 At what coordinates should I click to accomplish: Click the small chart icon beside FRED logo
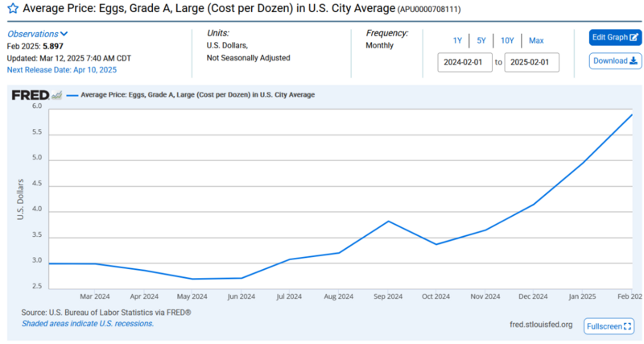56,94
